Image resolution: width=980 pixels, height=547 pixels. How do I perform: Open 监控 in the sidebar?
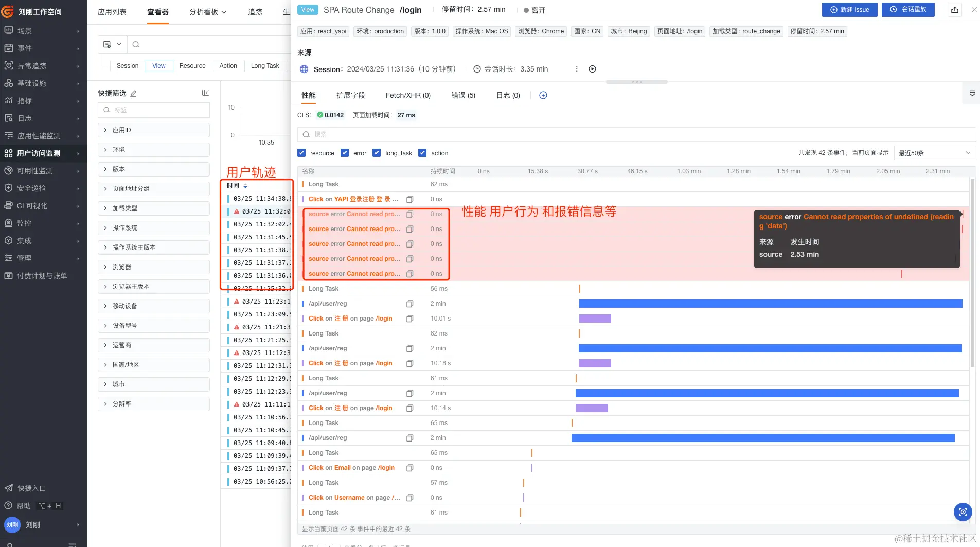coord(43,223)
